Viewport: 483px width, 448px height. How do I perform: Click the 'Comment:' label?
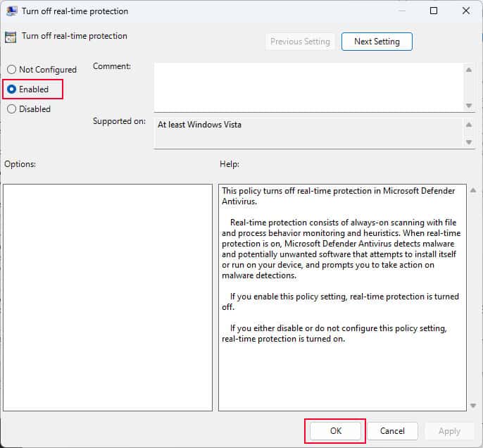click(112, 66)
